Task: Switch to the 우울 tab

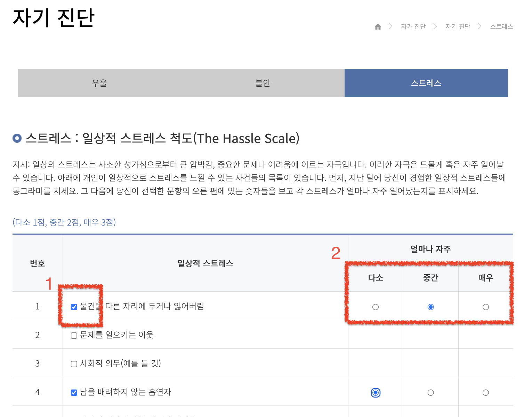Action: 99,83
